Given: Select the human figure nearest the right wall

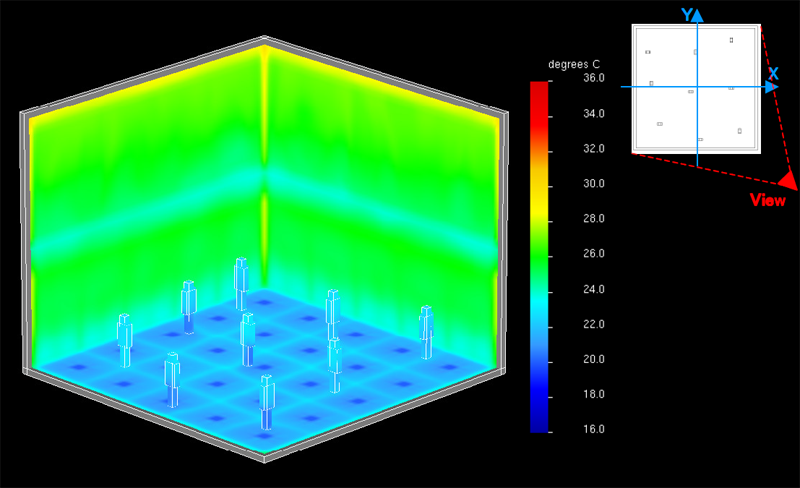Looking at the screenshot, I should pos(427,332).
